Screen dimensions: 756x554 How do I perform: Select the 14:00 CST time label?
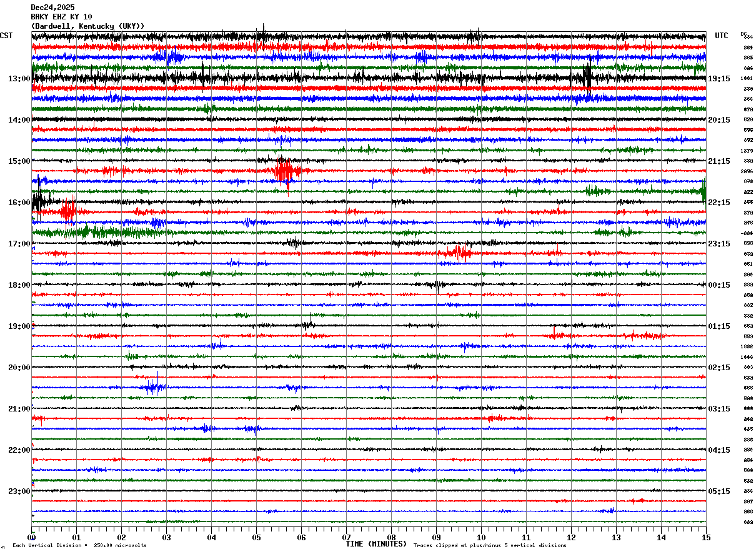[19, 120]
